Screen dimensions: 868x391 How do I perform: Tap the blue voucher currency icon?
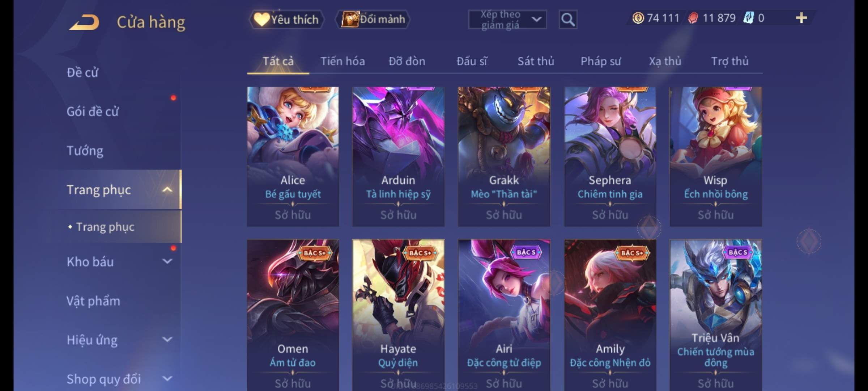748,18
